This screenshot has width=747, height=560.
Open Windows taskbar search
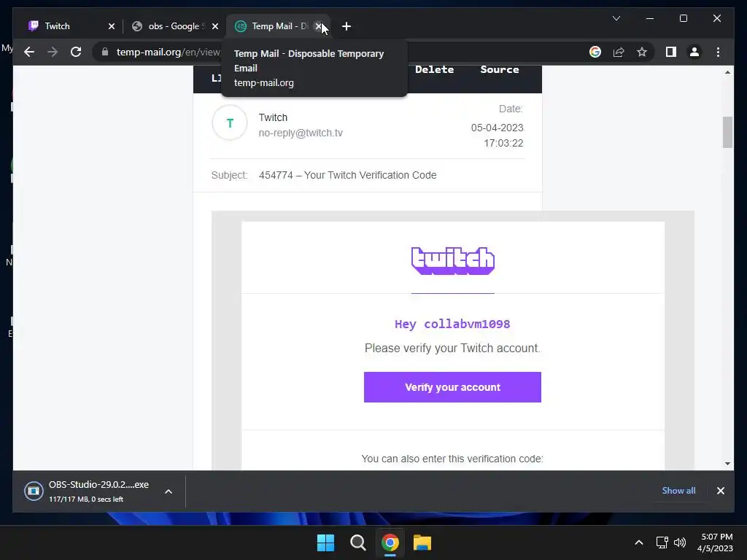point(357,542)
